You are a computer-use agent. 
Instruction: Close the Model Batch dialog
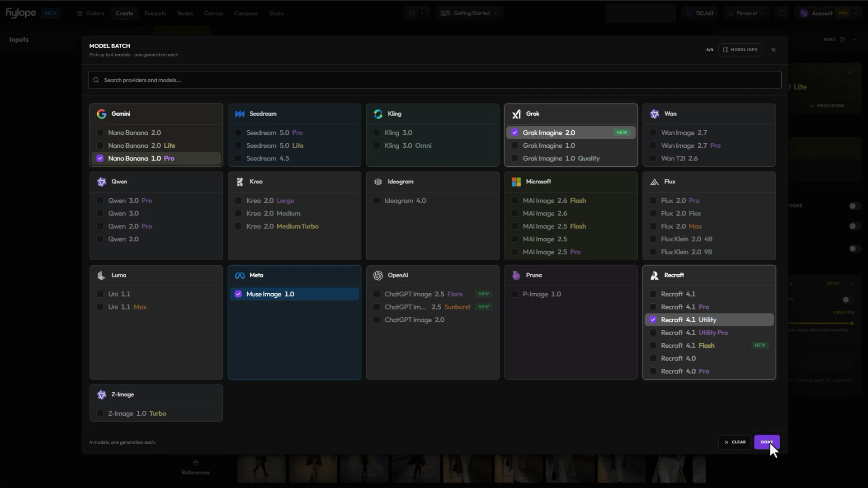click(774, 50)
